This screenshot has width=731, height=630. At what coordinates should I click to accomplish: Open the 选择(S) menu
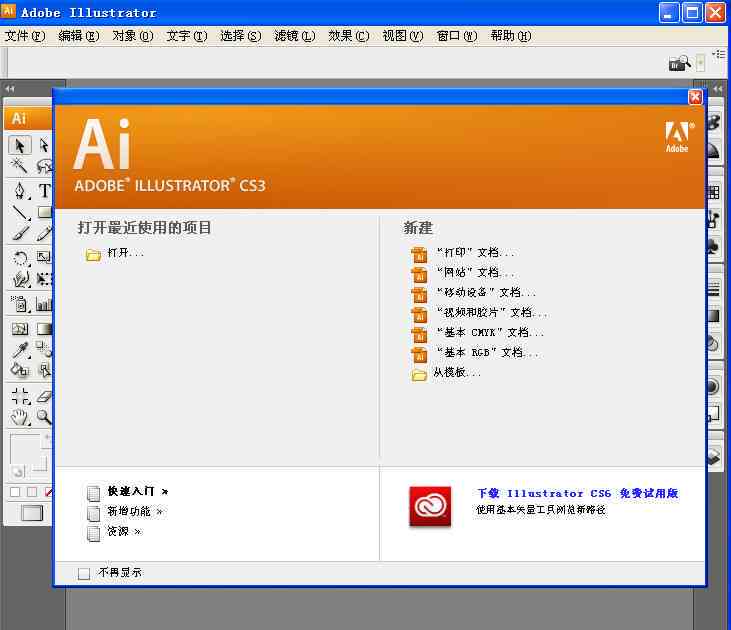241,36
